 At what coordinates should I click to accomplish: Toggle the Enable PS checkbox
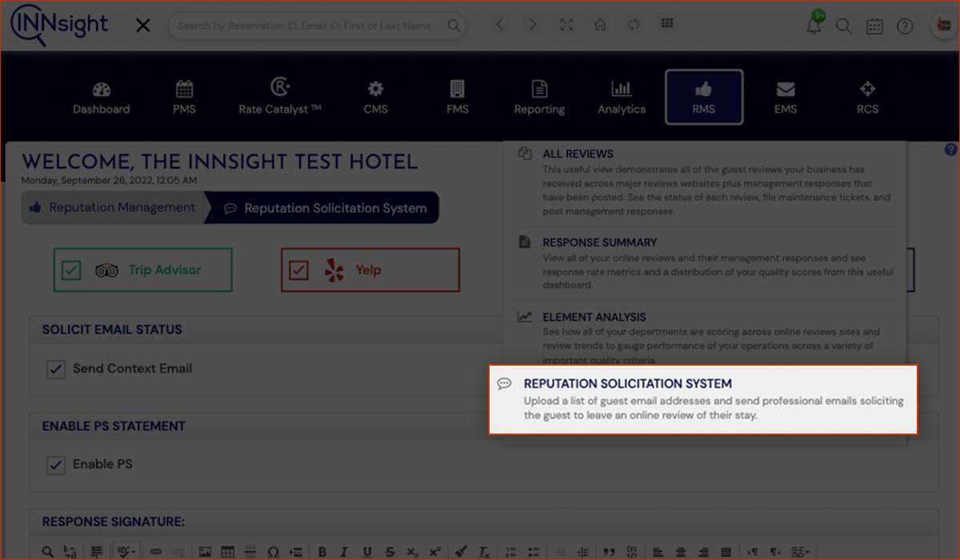[x=55, y=464]
